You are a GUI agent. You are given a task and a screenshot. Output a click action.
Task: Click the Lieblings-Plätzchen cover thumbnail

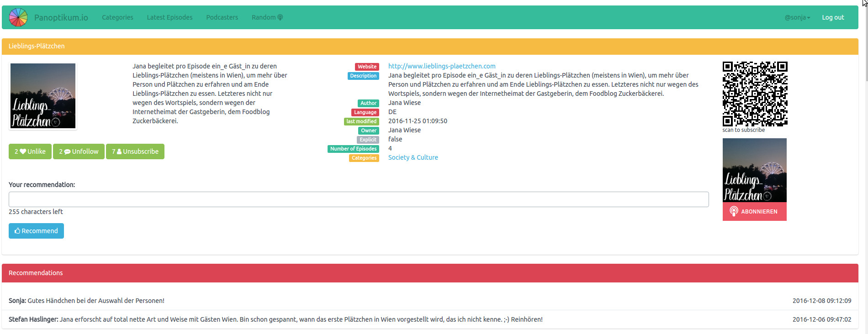point(43,96)
